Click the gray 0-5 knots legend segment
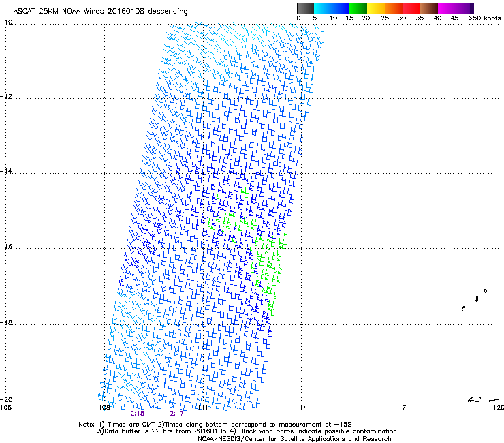504x443 pixels. tap(305, 8)
